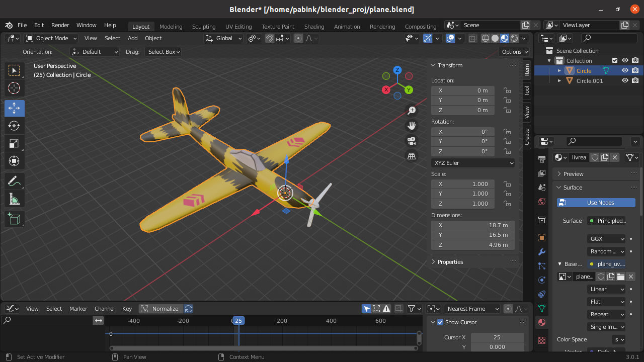Toggle snapping magnet icon
Image resolution: width=644 pixels, height=362 pixels.
click(x=270, y=38)
